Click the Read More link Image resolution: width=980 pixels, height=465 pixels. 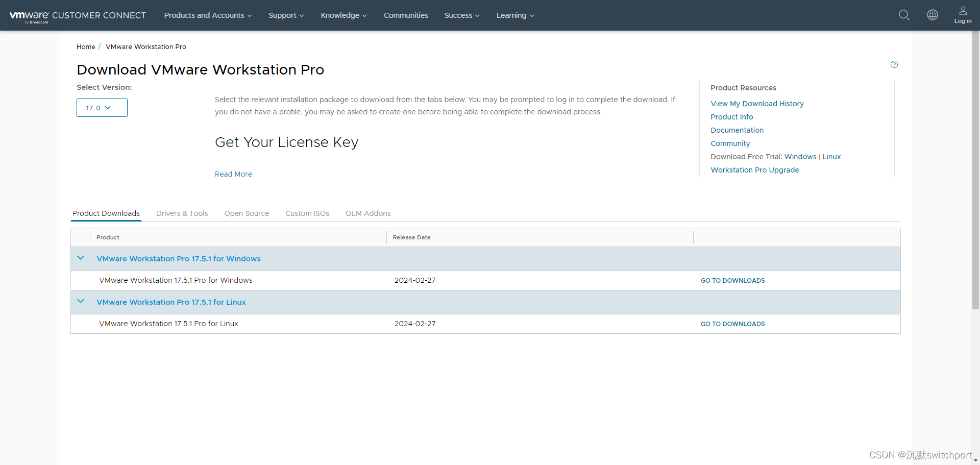(x=233, y=174)
